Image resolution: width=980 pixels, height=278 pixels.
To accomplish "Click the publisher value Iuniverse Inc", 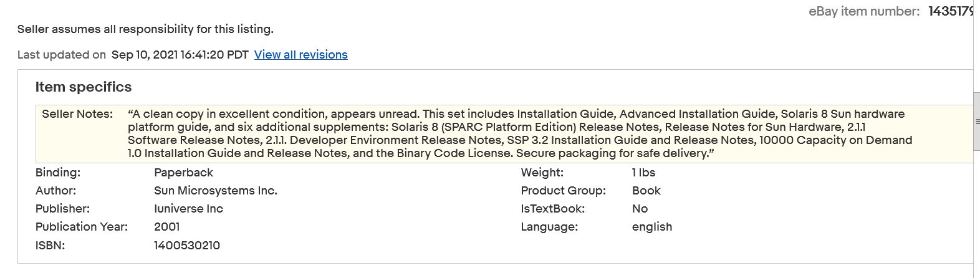I will click(x=188, y=209).
